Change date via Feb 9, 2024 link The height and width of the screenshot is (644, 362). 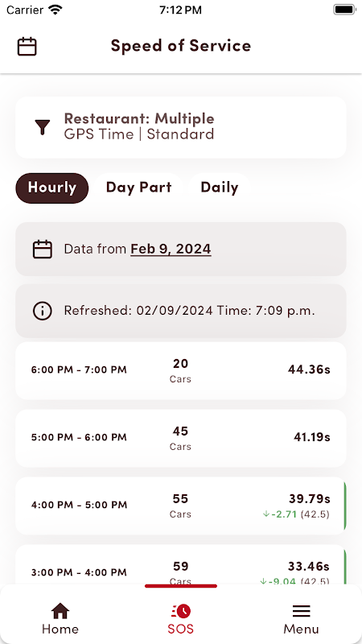[x=171, y=249]
